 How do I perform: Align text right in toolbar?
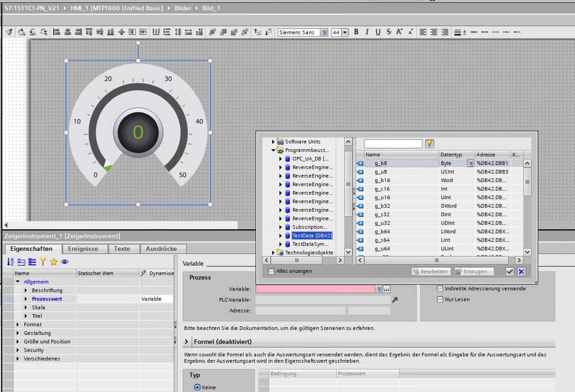[445, 32]
